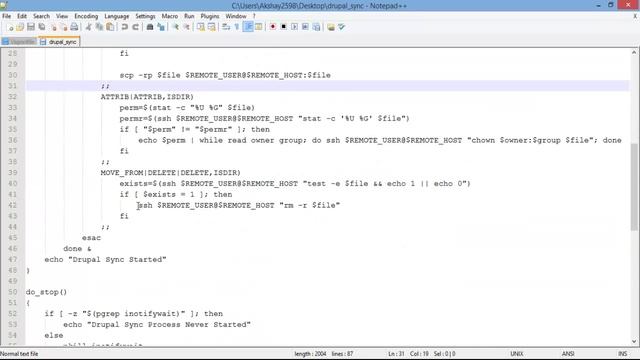Toggle synchronize horizontal scrolling icon
This screenshot has width=640, height=360.
click(211, 27)
